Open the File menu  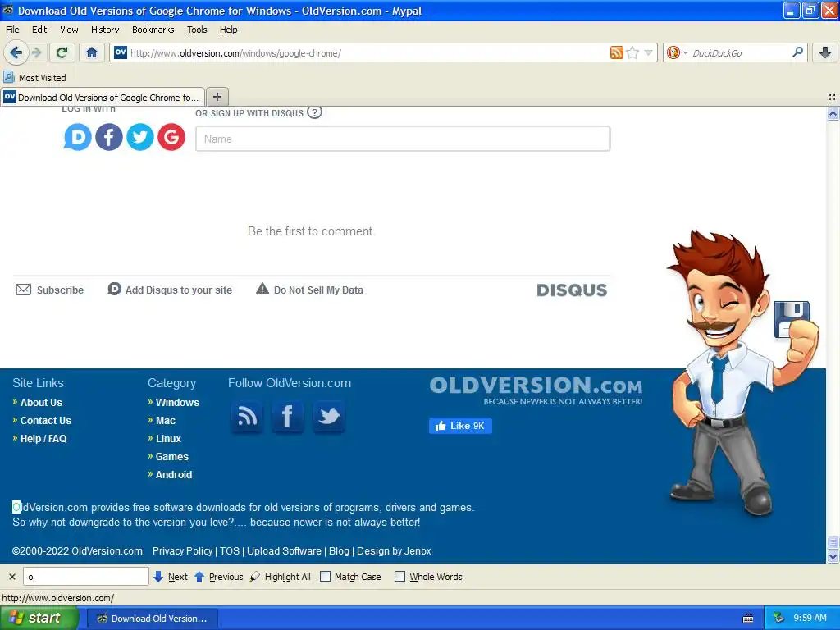(12, 30)
